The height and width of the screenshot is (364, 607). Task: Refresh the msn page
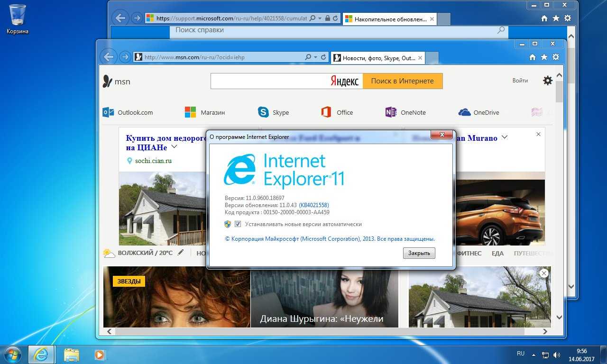tap(323, 57)
